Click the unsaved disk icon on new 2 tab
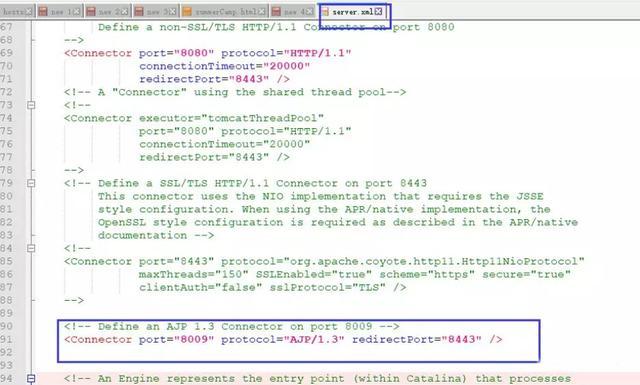Screen dimensions: 640x385 click(91, 11)
